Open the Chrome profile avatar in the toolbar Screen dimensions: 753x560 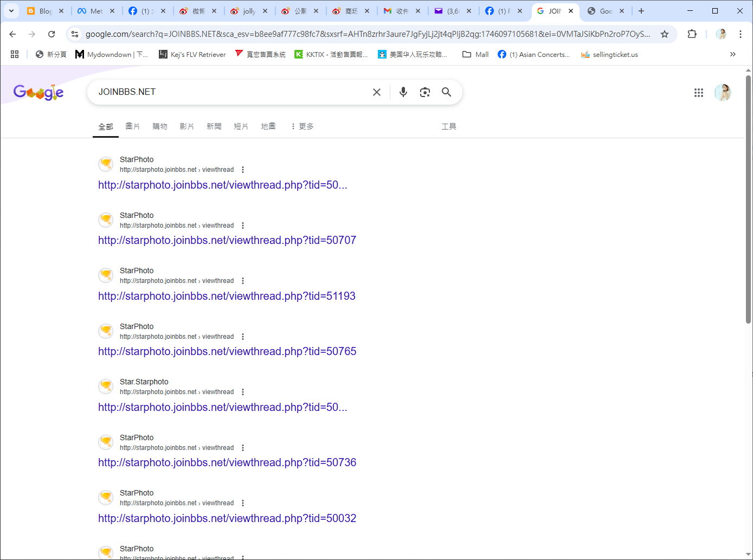click(x=721, y=34)
